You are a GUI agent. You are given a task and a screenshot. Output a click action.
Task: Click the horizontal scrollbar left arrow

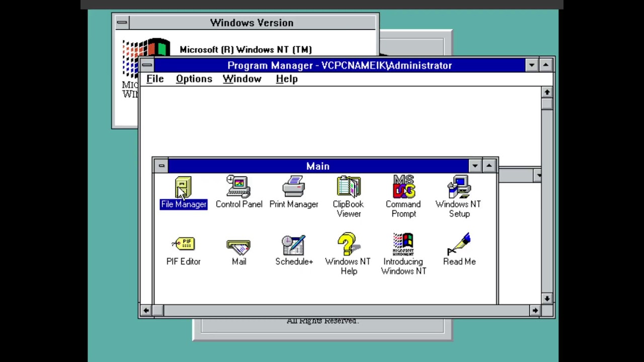pyautogui.click(x=146, y=311)
